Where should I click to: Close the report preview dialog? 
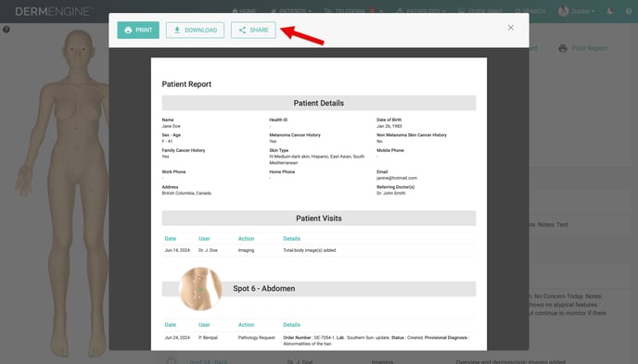tap(511, 28)
